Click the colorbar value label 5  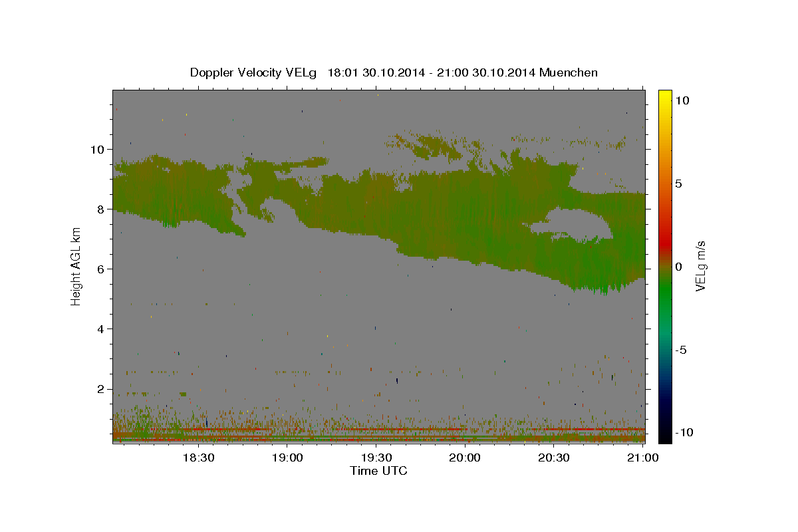click(x=678, y=183)
